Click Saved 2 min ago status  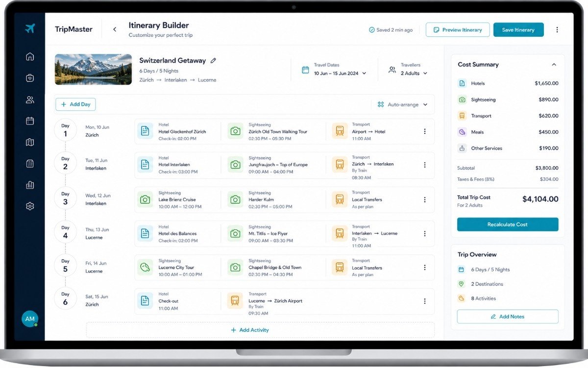pos(391,30)
